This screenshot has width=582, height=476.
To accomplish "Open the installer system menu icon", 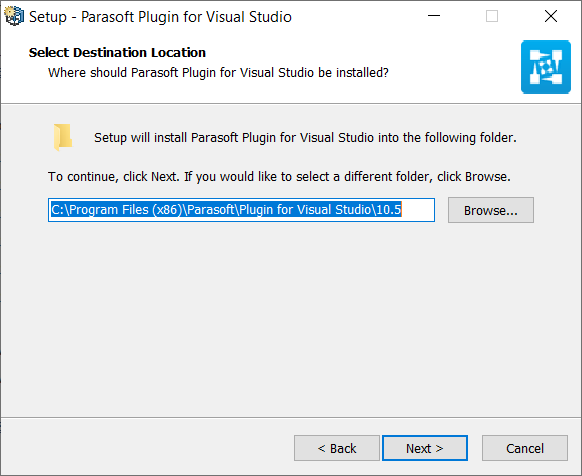I will 14,17.
